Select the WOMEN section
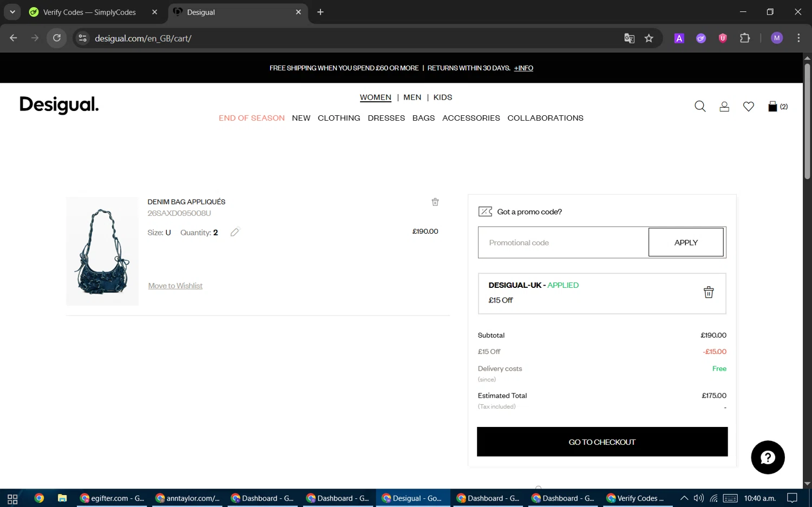This screenshot has height=507, width=812. tap(375, 97)
